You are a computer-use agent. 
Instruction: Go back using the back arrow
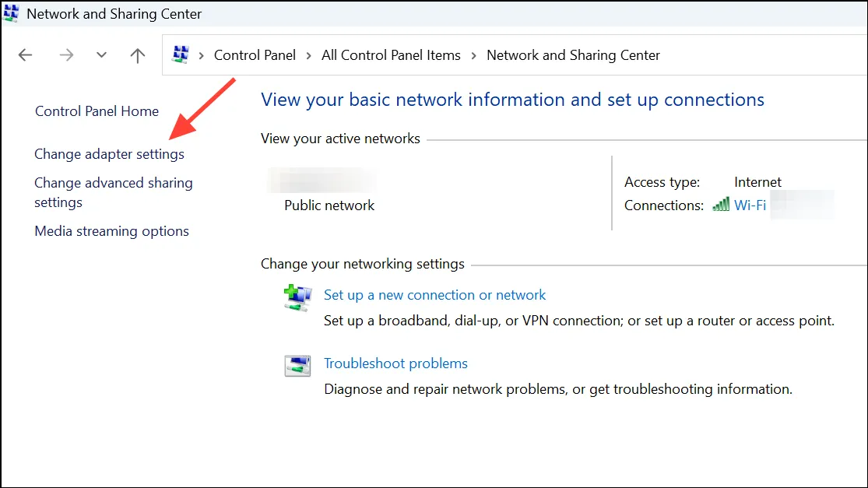[26, 54]
